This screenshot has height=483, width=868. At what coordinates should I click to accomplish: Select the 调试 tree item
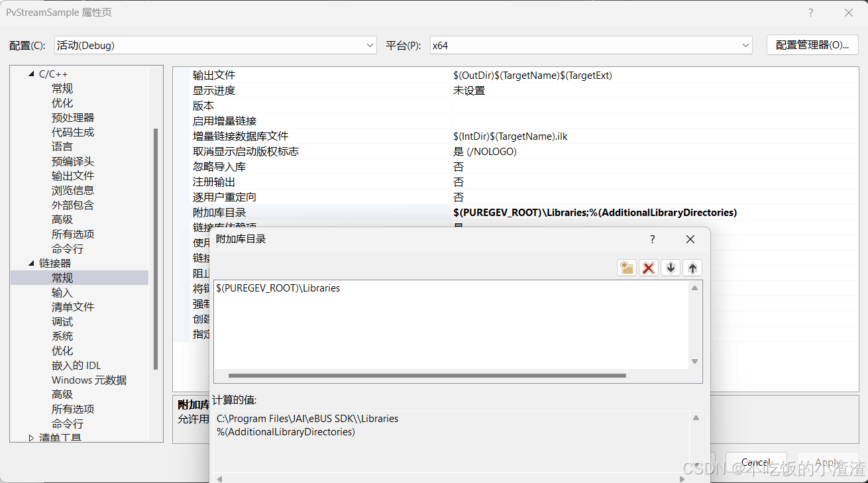62,321
